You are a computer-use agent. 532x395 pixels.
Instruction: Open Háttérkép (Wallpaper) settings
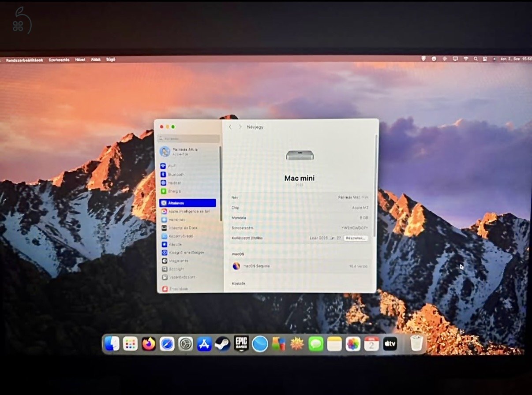pyautogui.click(x=188, y=220)
